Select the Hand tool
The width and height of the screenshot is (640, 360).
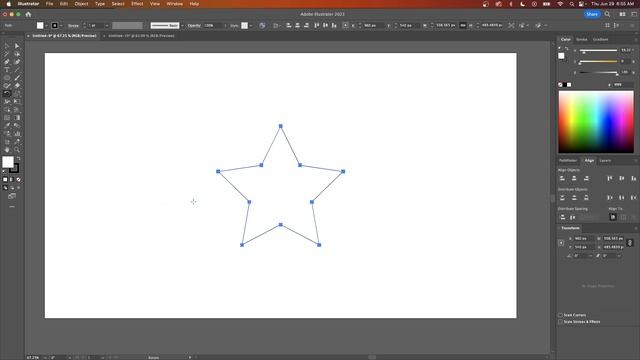pyautogui.click(x=7, y=150)
